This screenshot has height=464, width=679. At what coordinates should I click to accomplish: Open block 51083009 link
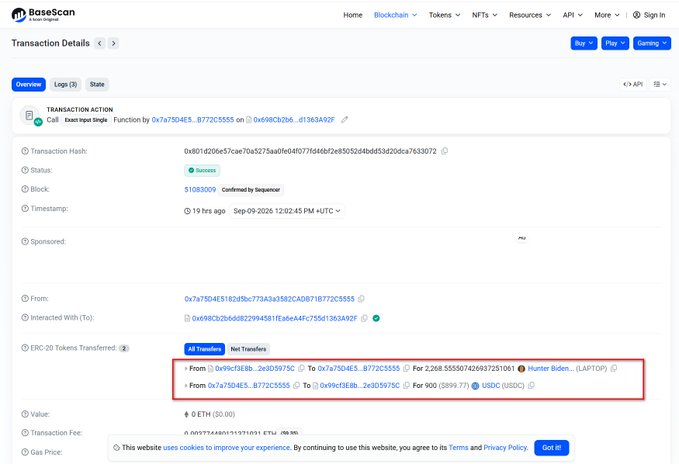point(200,190)
